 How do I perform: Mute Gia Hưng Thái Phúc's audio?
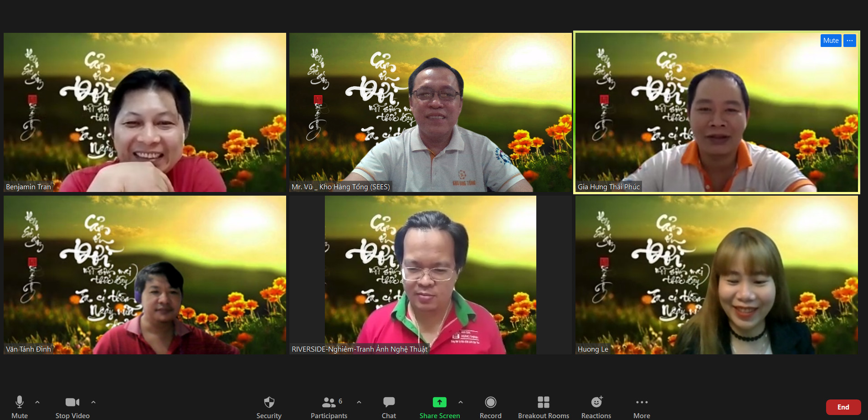coord(830,41)
